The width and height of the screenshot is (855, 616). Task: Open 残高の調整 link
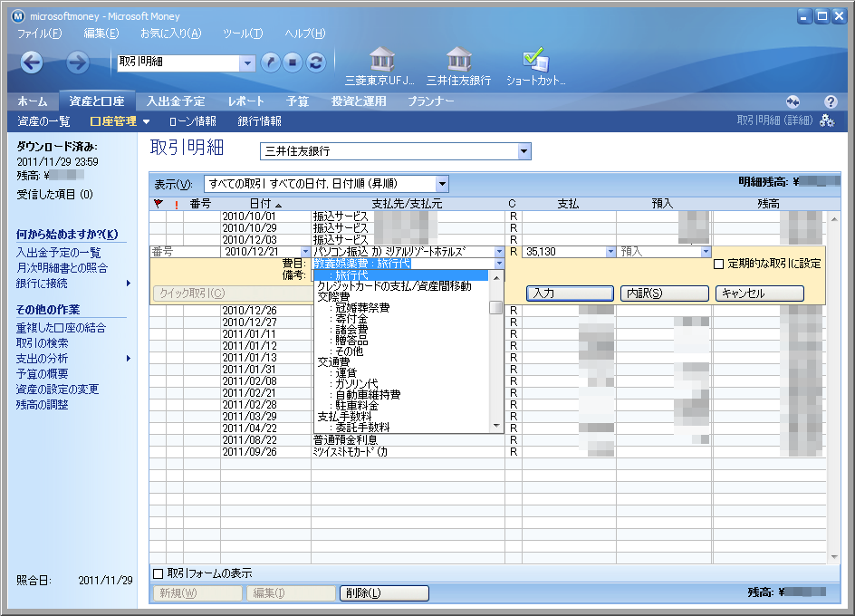42,404
